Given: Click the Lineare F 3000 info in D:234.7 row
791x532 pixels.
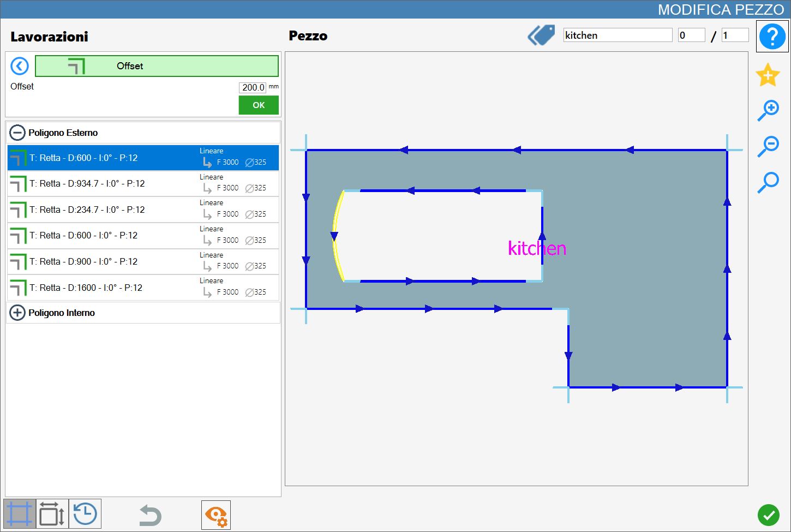Looking at the screenshot, I should click(233, 210).
